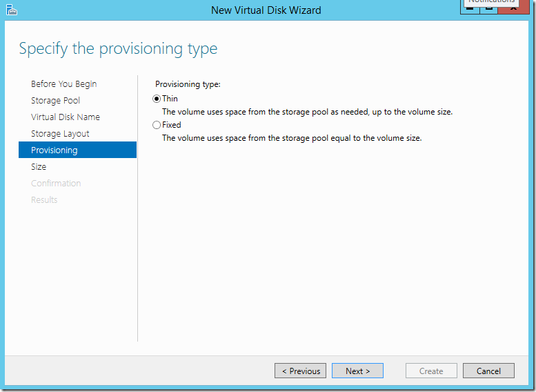Image resolution: width=536 pixels, height=392 pixels.
Task: Switch to the Storage Layout step
Action: pos(60,134)
